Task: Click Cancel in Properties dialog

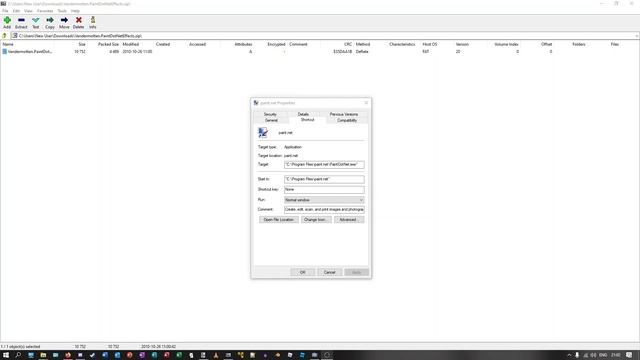Action: pyautogui.click(x=329, y=272)
